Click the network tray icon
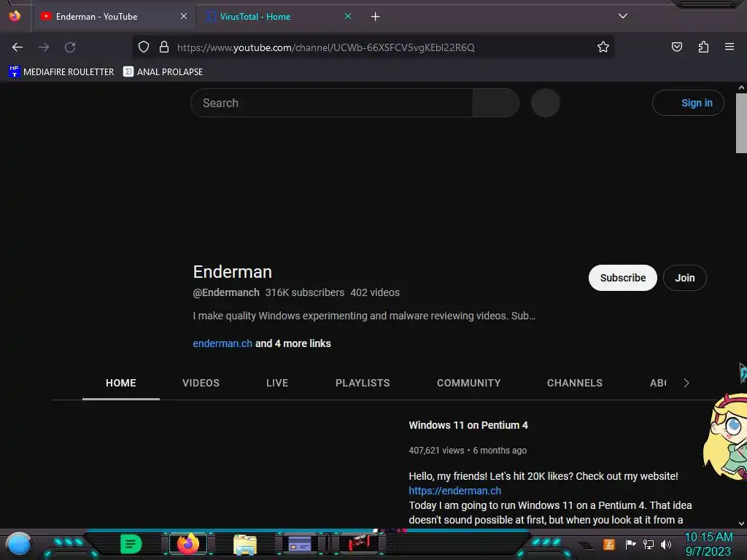The width and height of the screenshot is (747, 560). coord(649,544)
